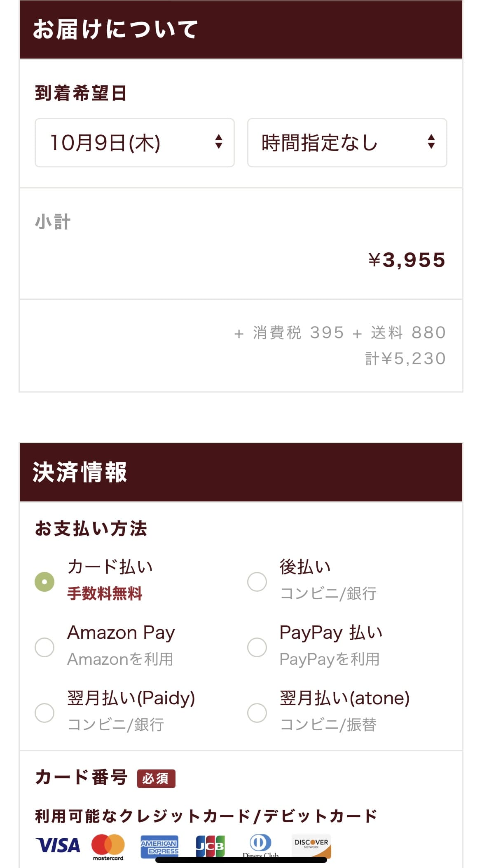The height and width of the screenshot is (868, 482).
Task: Select カード払い payment option
Action: point(44,582)
